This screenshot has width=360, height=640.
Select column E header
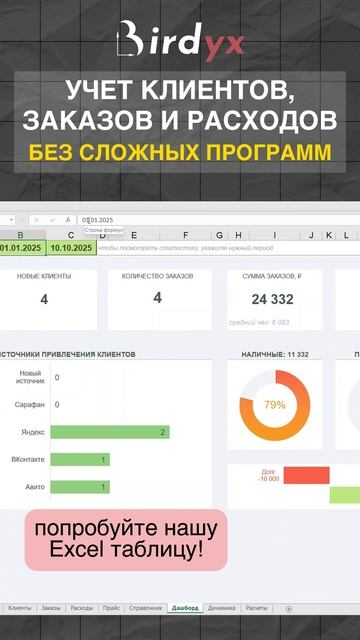(x=134, y=235)
